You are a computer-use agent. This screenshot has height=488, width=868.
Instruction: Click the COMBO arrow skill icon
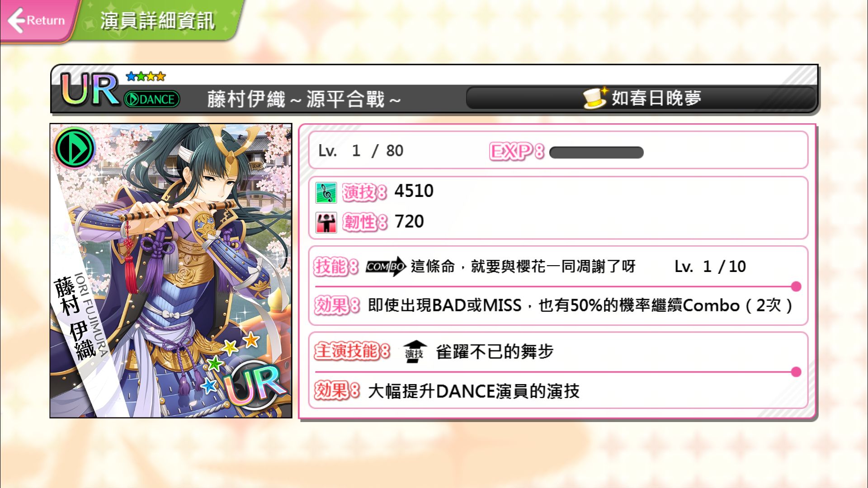[386, 267]
